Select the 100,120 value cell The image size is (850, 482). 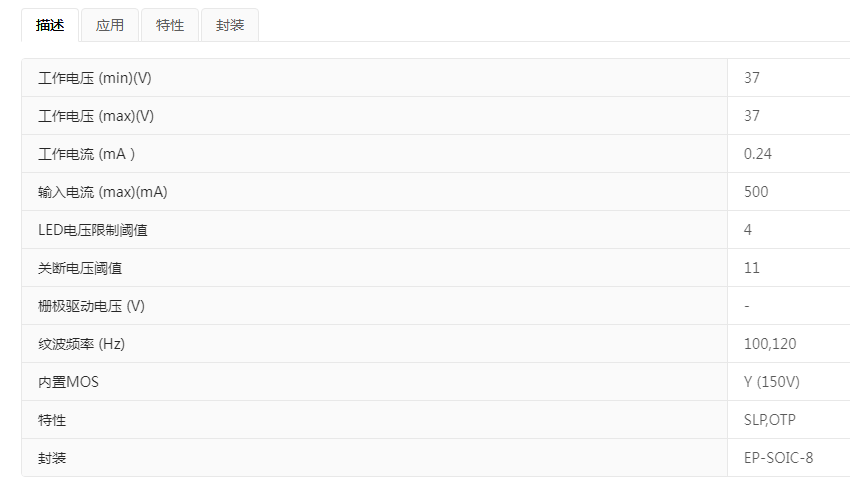[x=770, y=344]
